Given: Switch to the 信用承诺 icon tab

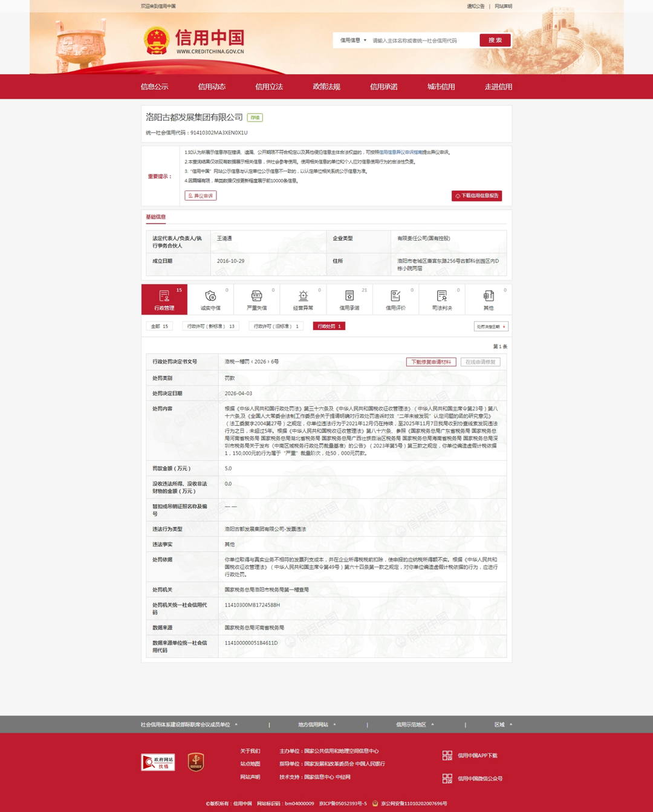Looking at the screenshot, I should (x=349, y=299).
